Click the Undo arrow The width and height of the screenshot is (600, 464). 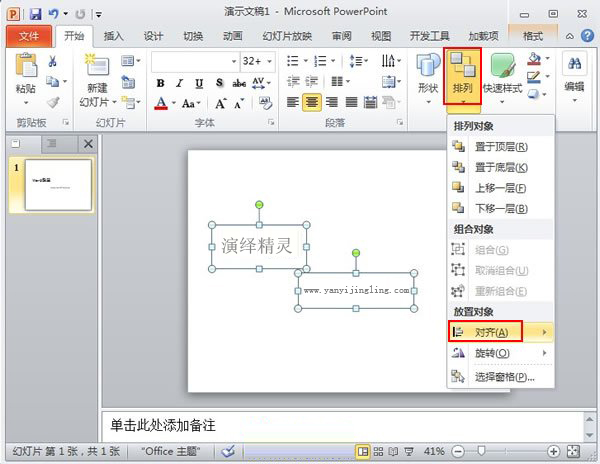point(54,14)
